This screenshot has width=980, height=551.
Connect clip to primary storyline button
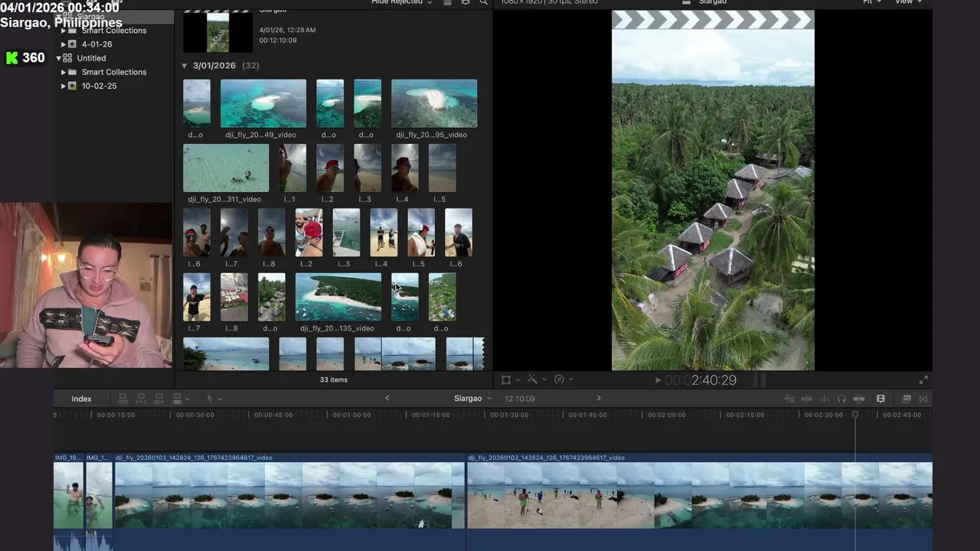tap(122, 399)
